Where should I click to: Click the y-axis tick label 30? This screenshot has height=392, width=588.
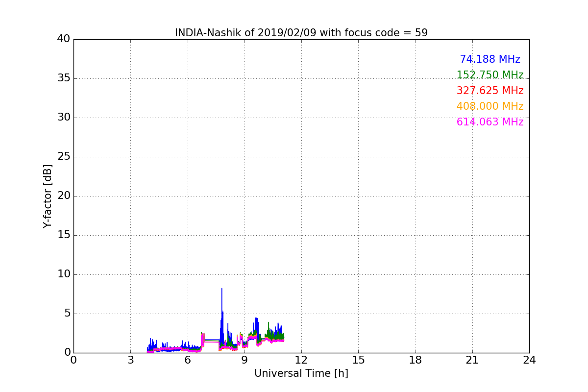click(64, 118)
